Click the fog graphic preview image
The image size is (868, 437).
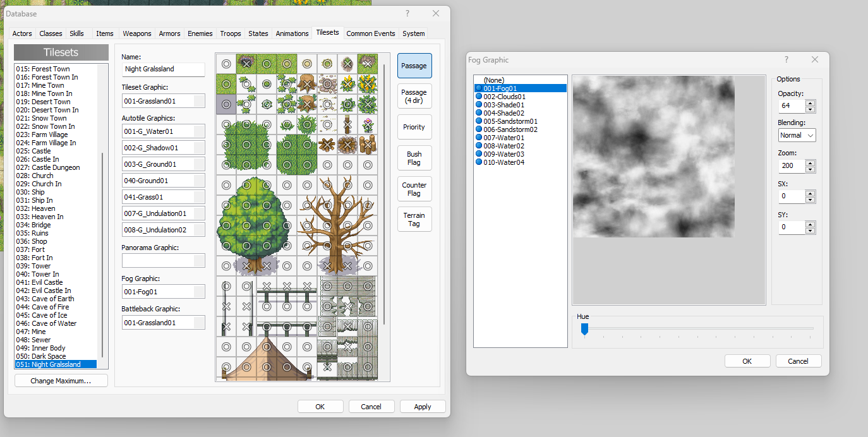[x=653, y=157]
